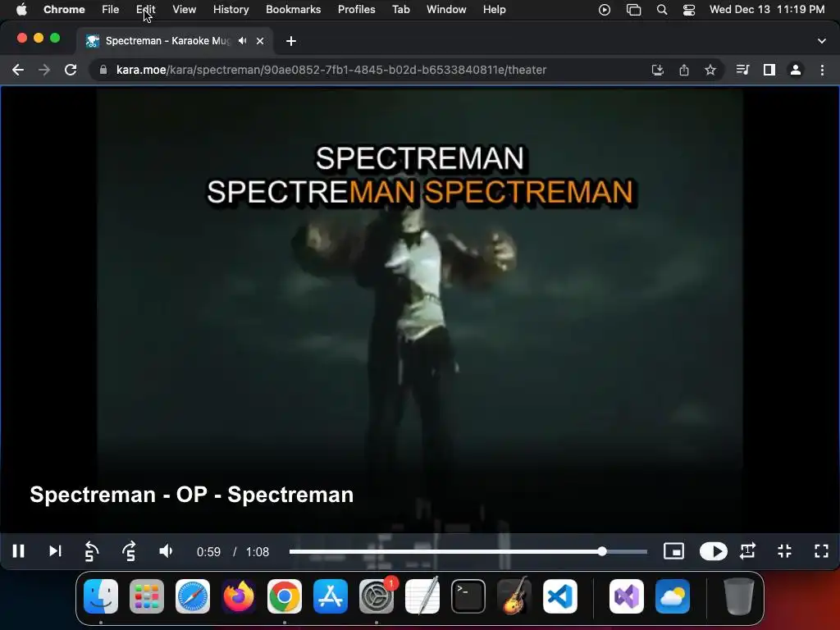The height and width of the screenshot is (630, 840).
Task: Reload the kara.moe page
Action: [71, 71]
